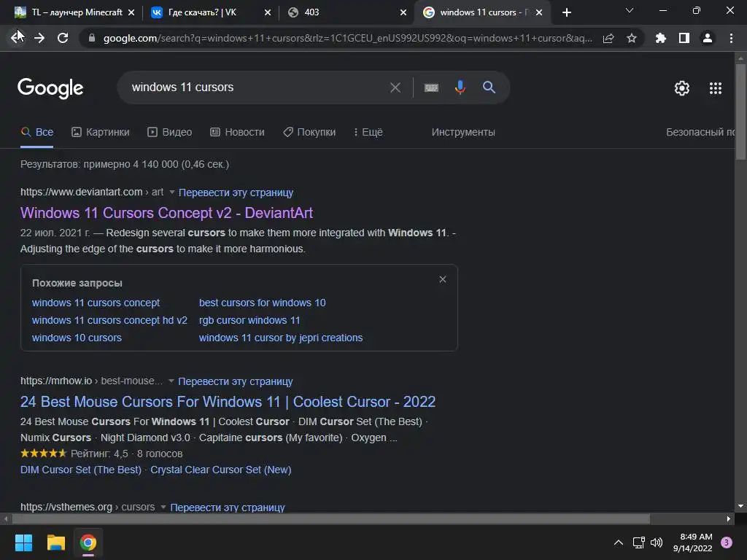This screenshot has width=747, height=560.
Task: Show hidden system tray icons
Action: click(x=619, y=542)
